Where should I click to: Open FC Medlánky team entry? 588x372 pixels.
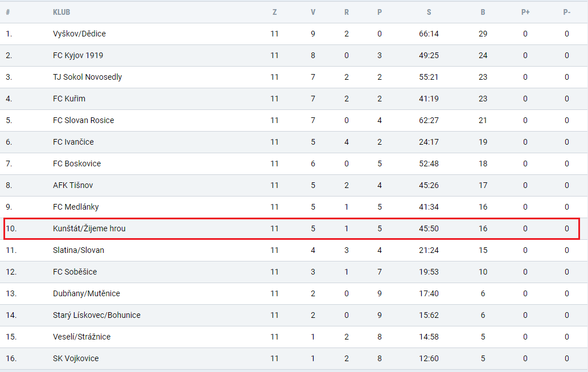76,207
